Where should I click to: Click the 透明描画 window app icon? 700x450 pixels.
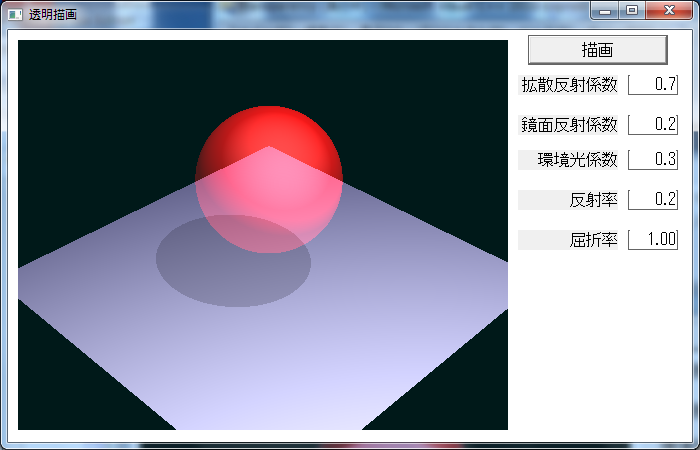(x=15, y=14)
